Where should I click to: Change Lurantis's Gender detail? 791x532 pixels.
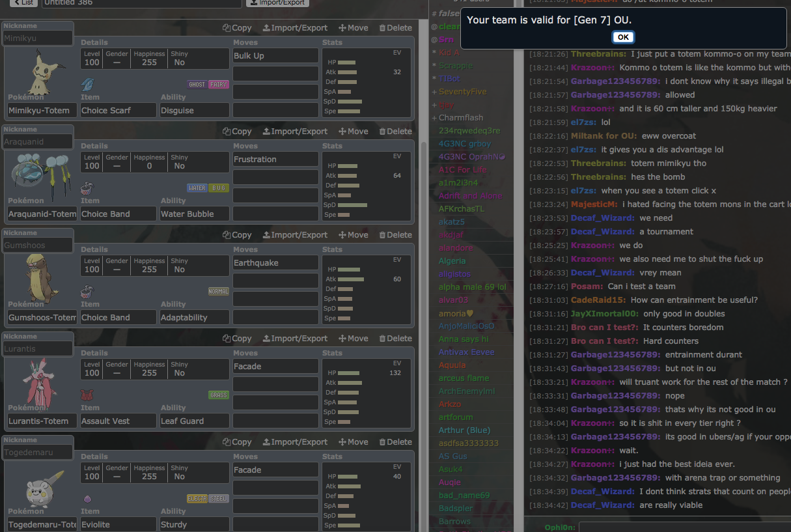pos(117,369)
